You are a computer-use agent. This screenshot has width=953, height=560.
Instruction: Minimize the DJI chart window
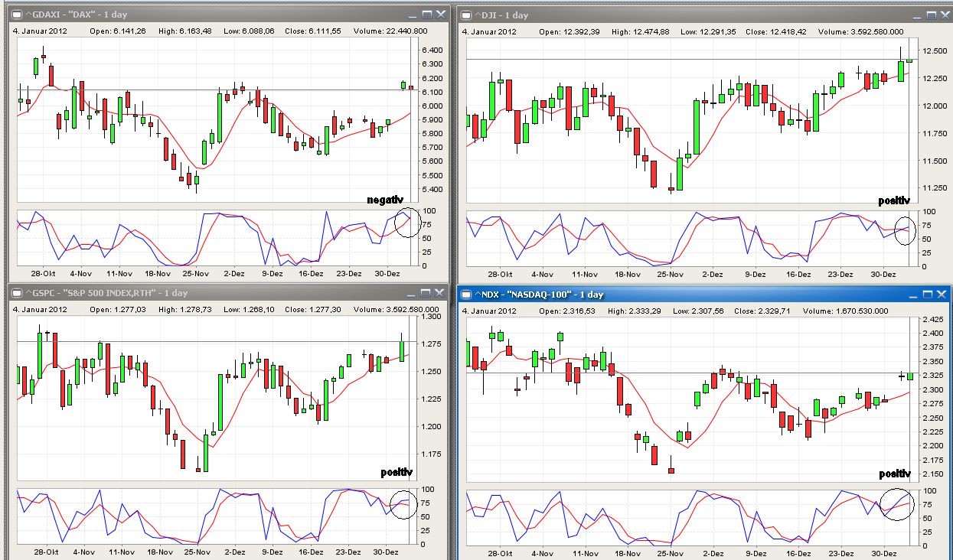[x=918, y=15]
